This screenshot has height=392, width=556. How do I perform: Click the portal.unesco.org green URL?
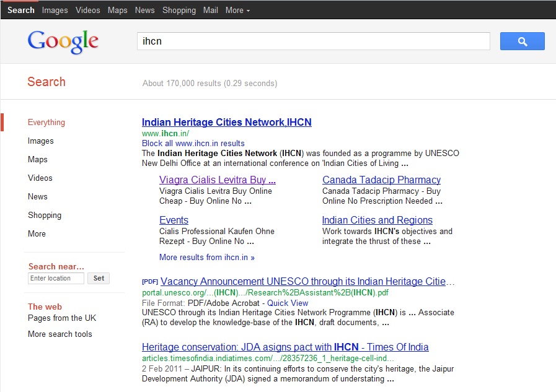pos(265,293)
